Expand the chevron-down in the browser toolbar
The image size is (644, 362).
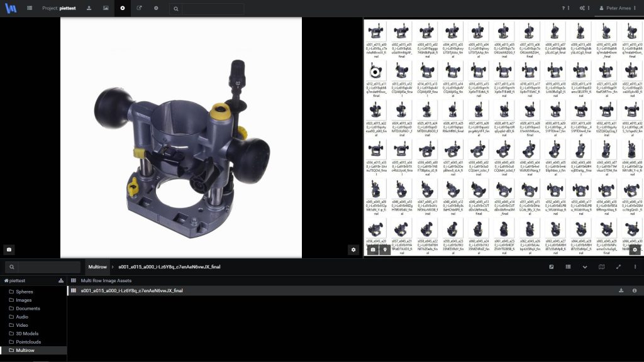585,267
